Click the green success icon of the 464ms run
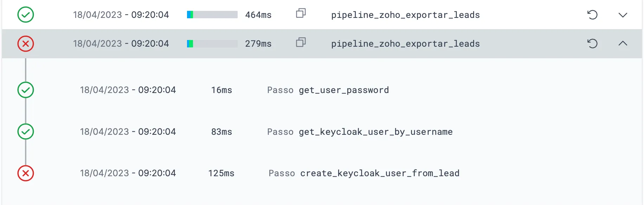This screenshot has height=205, width=644. point(26,15)
